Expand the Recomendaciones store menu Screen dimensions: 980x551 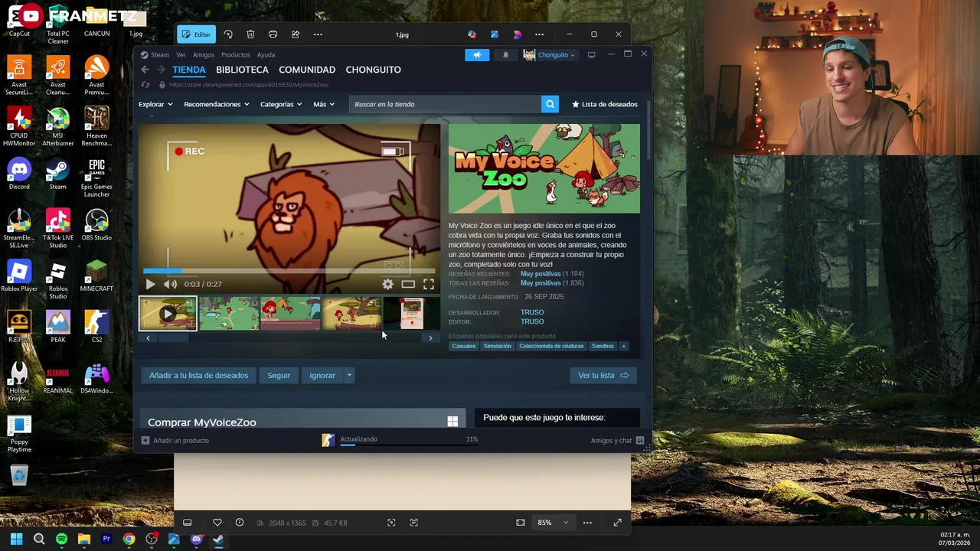point(217,104)
